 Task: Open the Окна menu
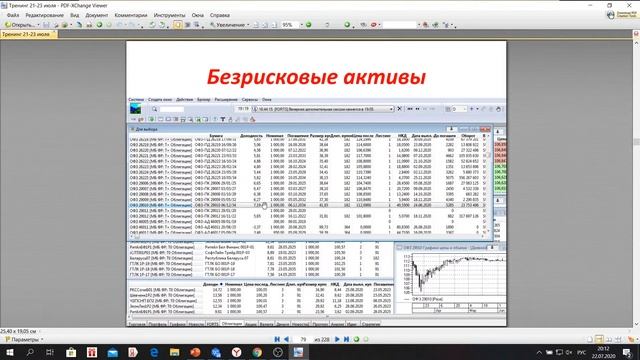pos(198,15)
